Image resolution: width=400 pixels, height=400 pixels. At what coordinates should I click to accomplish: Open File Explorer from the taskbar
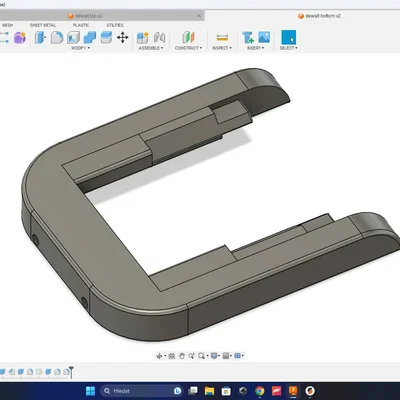pos(209,391)
